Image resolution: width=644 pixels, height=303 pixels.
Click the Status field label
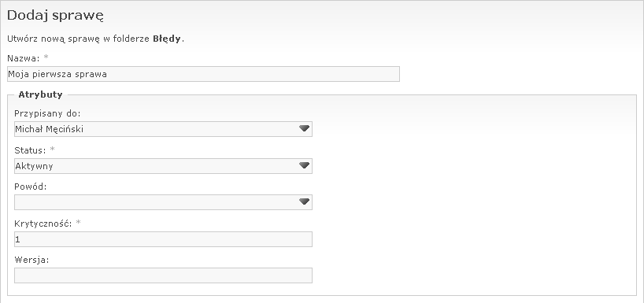click(x=30, y=150)
